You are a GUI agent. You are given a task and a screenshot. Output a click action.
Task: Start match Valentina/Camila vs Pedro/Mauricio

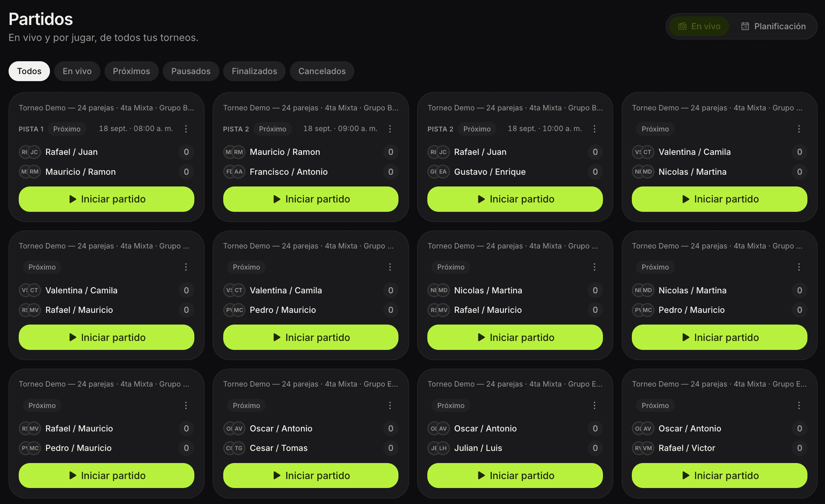(x=311, y=337)
